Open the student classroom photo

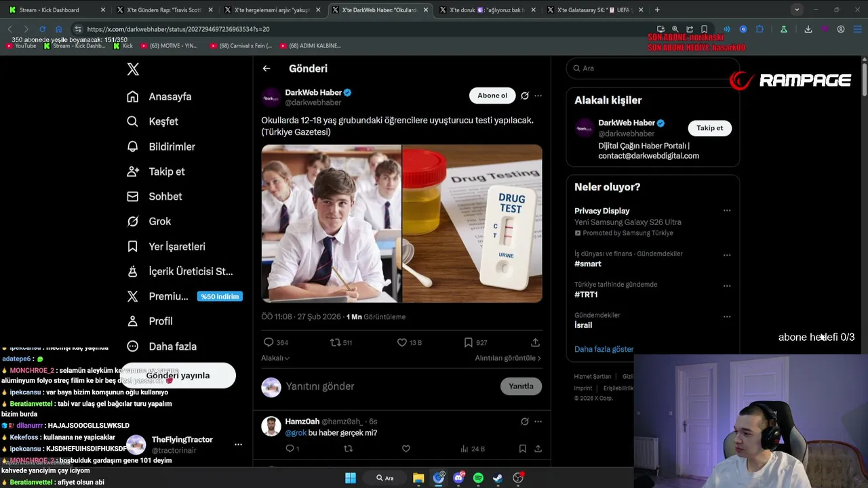click(x=331, y=223)
